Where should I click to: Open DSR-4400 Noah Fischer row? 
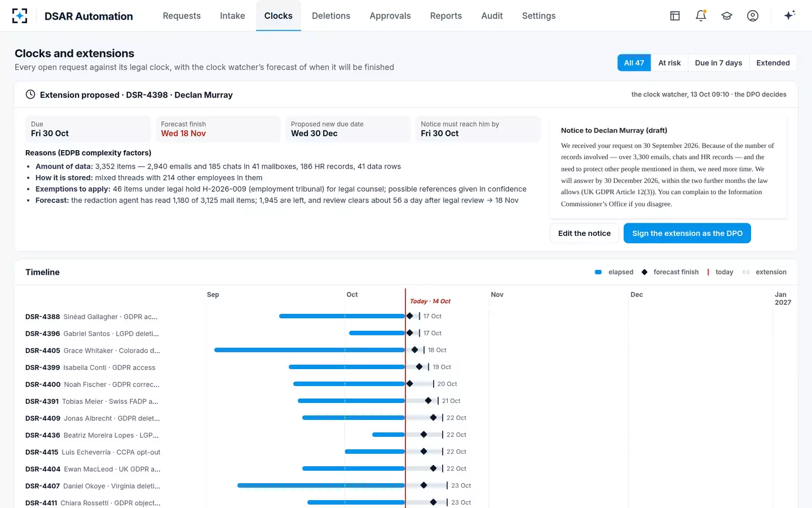(92, 384)
